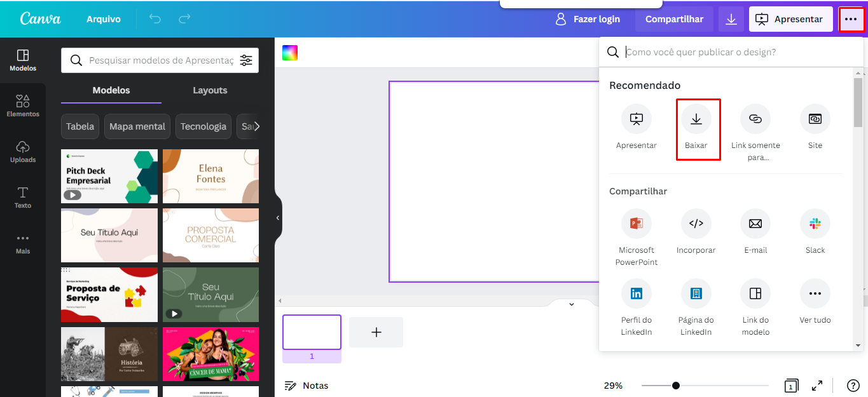Share to Microsoft PowerPoint
The image size is (868, 397).
[637, 238]
